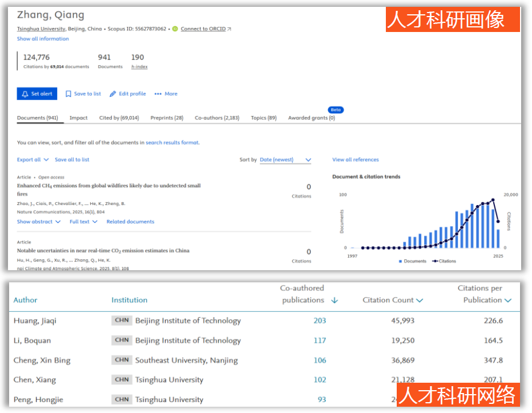Click Save all to list
The width and height of the screenshot is (532, 413).
click(x=72, y=159)
